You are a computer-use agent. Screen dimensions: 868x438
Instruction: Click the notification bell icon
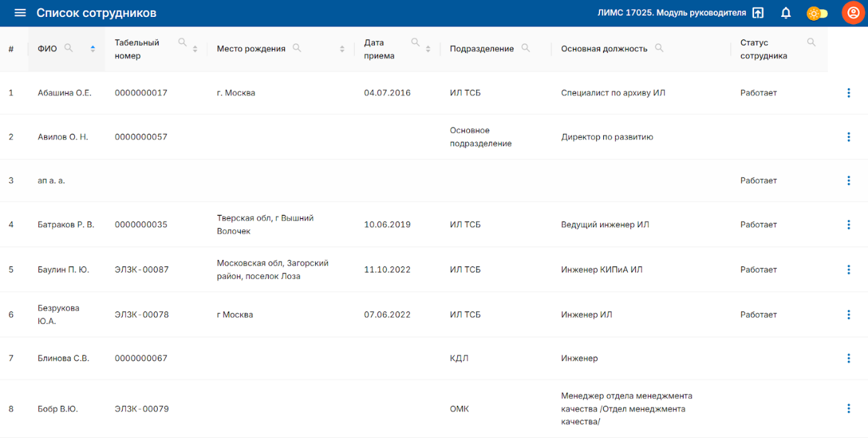(x=786, y=13)
